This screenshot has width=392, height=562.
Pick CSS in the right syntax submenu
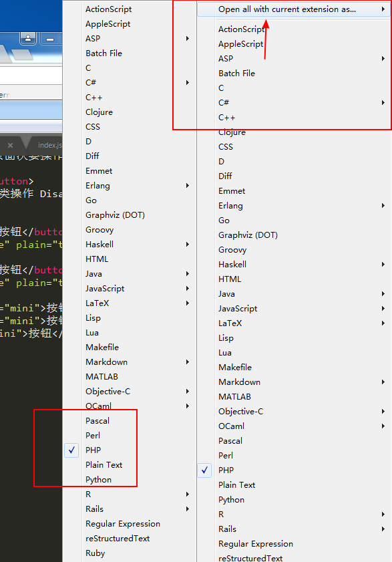226,146
